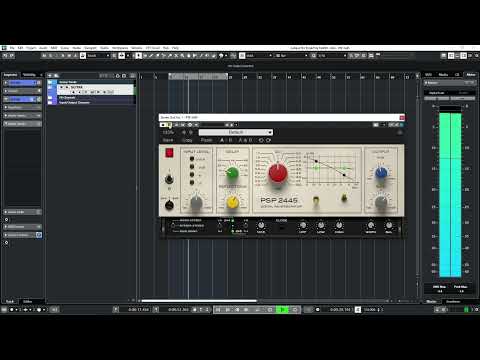Adjust the gray lower output knob
Image resolution: width=480 pixels, height=360 pixels.
(x=381, y=202)
